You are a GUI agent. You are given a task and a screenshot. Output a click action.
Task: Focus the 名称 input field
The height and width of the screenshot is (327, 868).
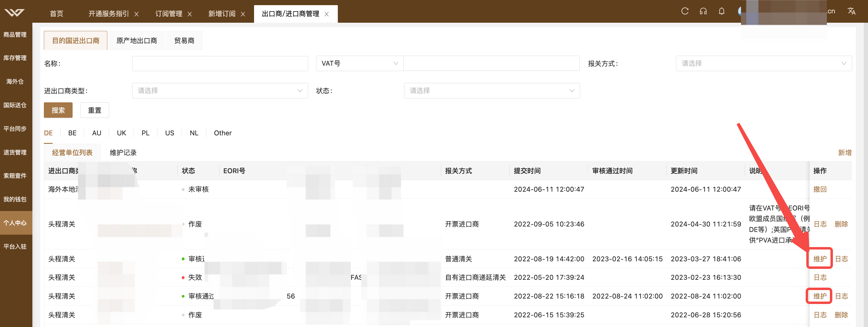pyautogui.click(x=220, y=64)
